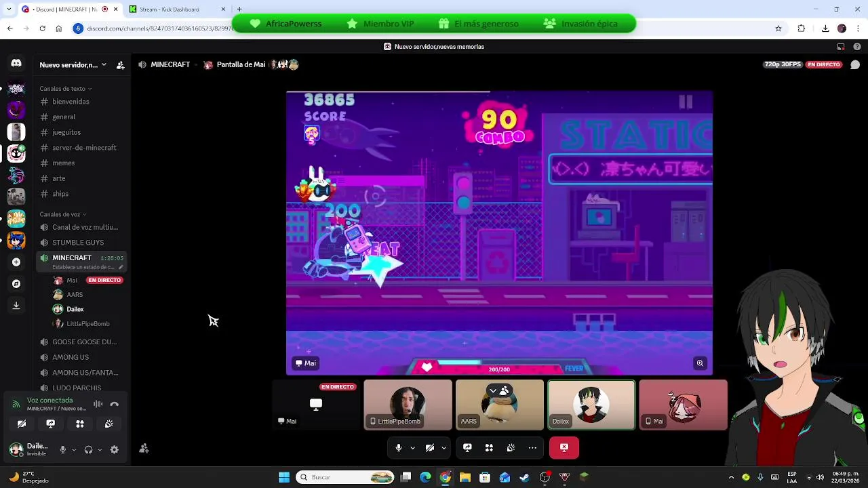868x488 pixels.
Task: Open File Explorer from the taskbar
Action: click(465, 477)
